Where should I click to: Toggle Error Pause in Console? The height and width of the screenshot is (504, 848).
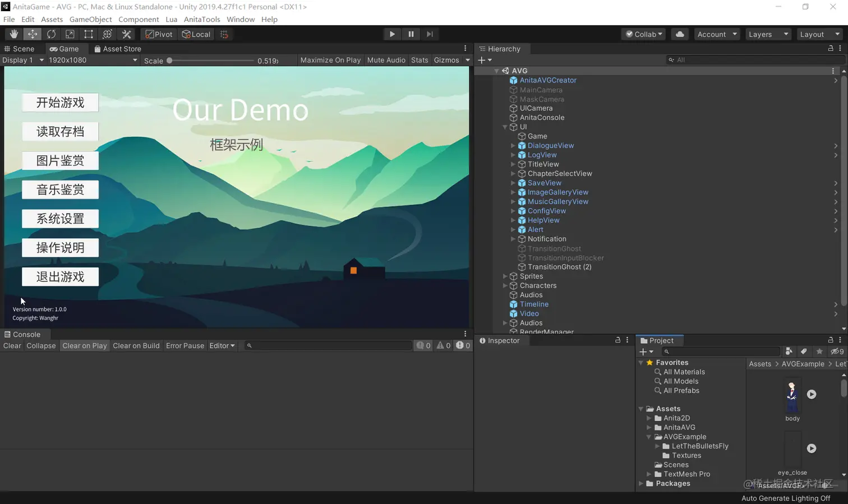pyautogui.click(x=185, y=346)
